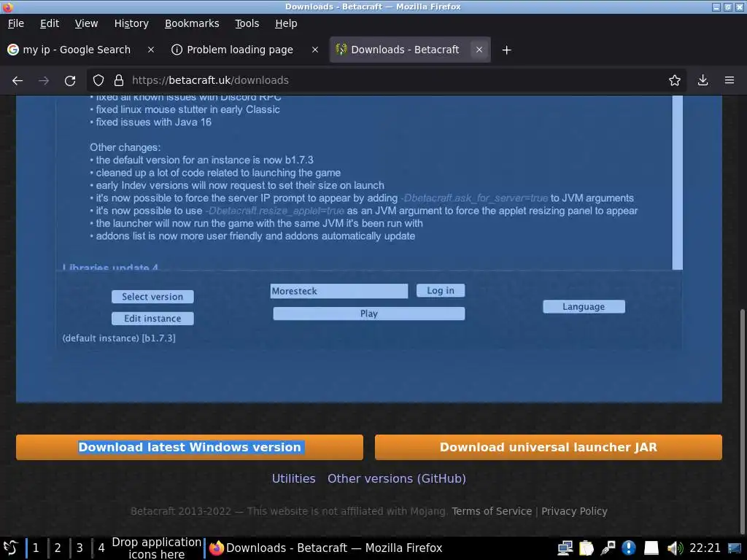Switch to 'my ip - Google Search' tab

tap(81, 50)
